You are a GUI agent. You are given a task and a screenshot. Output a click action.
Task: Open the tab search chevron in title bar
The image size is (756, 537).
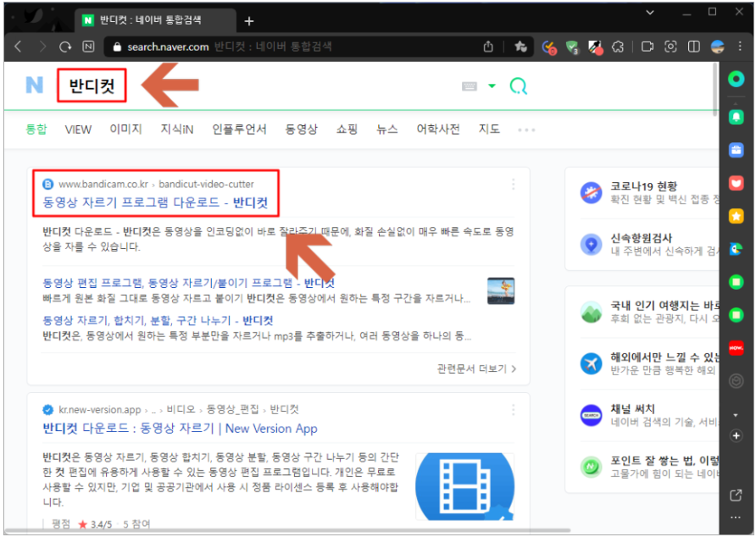tap(650, 12)
